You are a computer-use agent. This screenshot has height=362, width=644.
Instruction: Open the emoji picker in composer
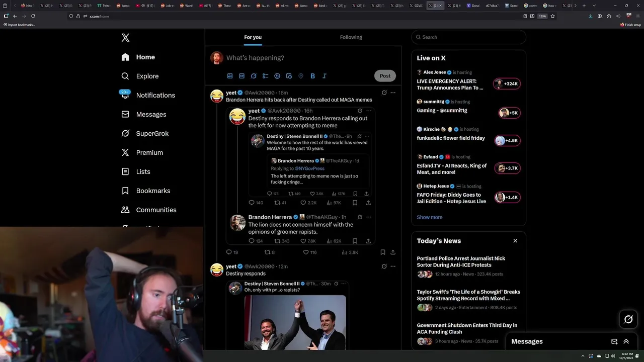(x=277, y=76)
